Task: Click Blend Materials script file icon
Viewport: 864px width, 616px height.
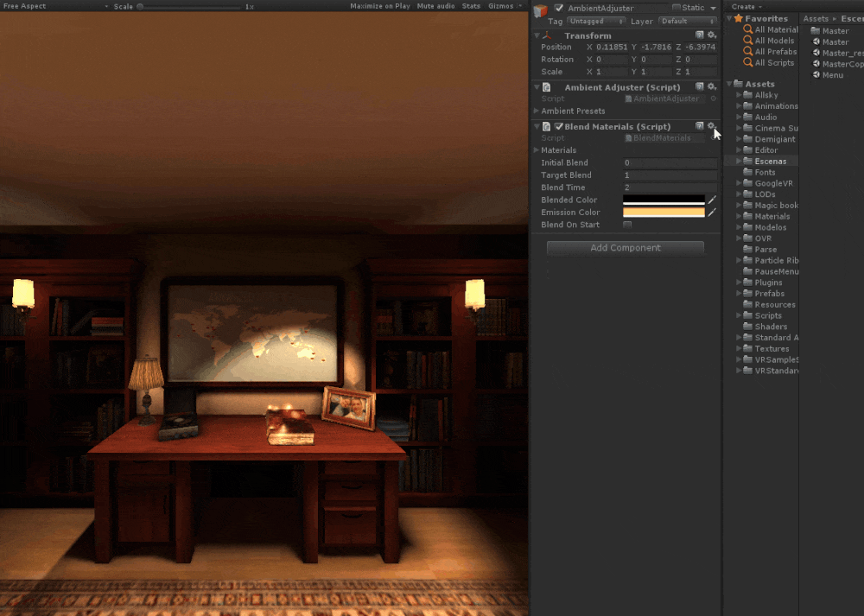Action: tap(628, 137)
